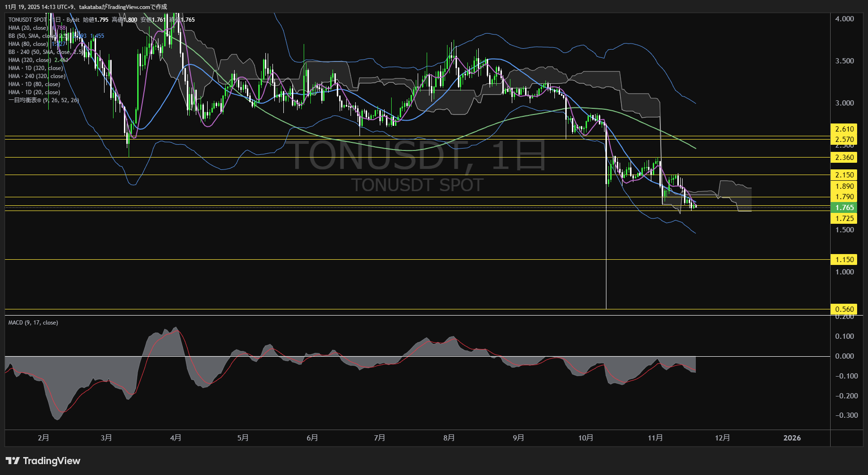The width and height of the screenshot is (868, 475).
Task: Select the HMA · 1D (80, close) legend
Action: [34, 84]
